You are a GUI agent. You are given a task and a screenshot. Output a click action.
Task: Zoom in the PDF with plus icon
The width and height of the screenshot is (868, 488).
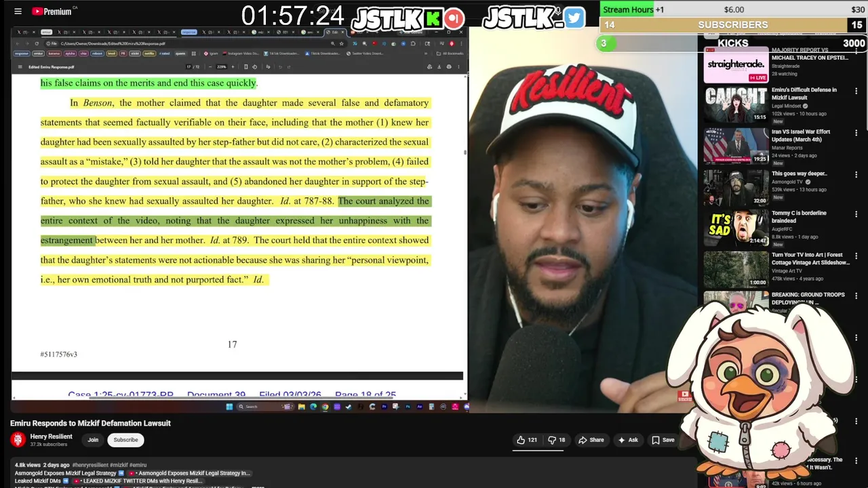tap(233, 66)
